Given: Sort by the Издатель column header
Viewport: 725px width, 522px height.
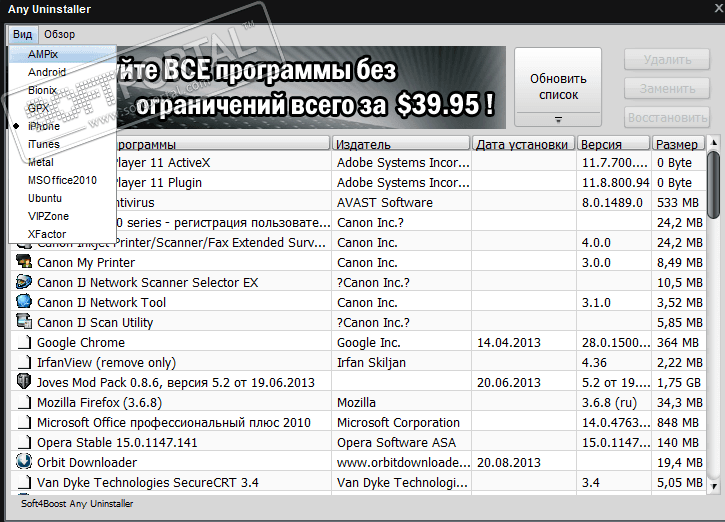Looking at the screenshot, I should pos(401,144).
